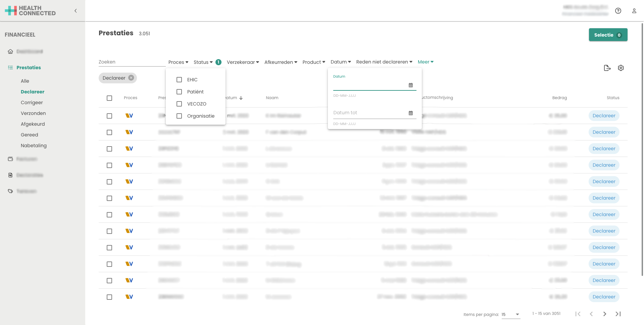Screen dimensions: 644x325
Task: Open the Meer filters dropdown
Action: (x=425, y=62)
